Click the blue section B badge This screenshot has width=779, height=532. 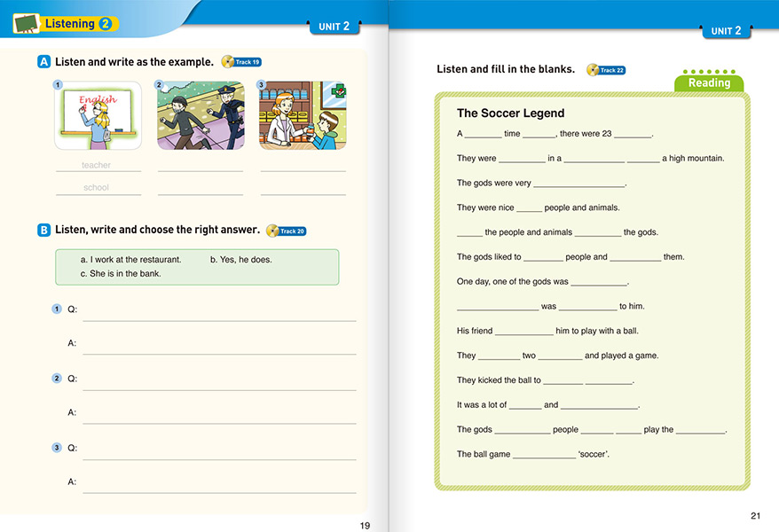click(x=43, y=230)
